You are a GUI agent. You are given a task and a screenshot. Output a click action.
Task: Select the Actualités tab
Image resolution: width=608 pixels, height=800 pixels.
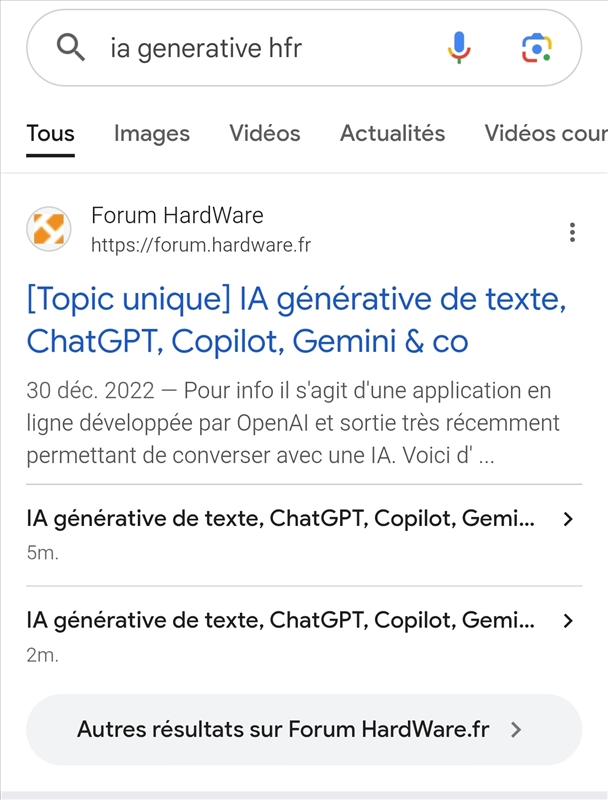[392, 133]
